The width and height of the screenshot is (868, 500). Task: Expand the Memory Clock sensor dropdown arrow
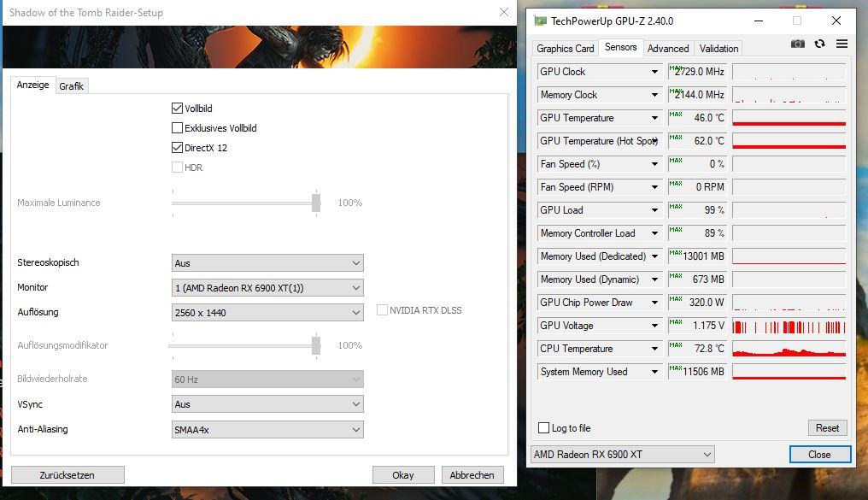click(655, 95)
